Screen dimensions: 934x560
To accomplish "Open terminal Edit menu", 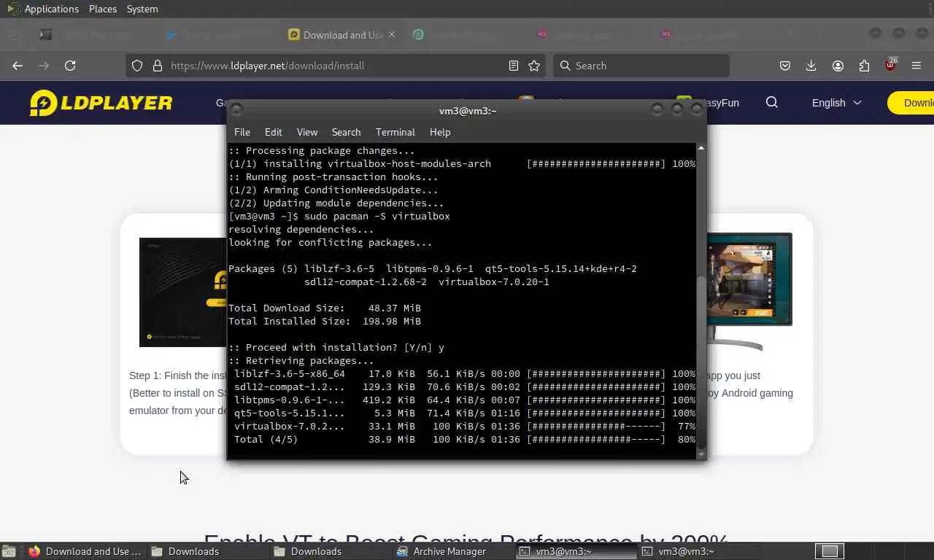I will pos(274,132).
